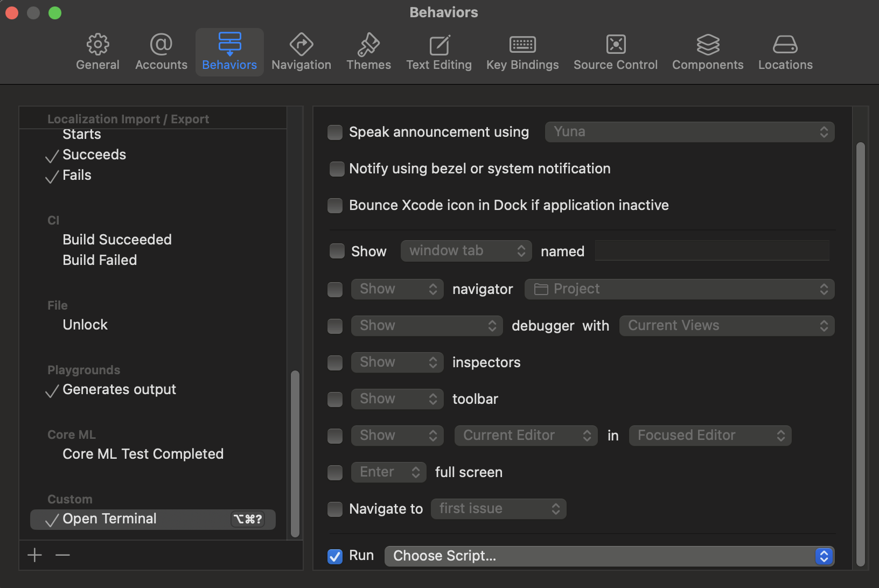Click the green zoom window button
The image size is (879, 588).
click(x=55, y=13)
